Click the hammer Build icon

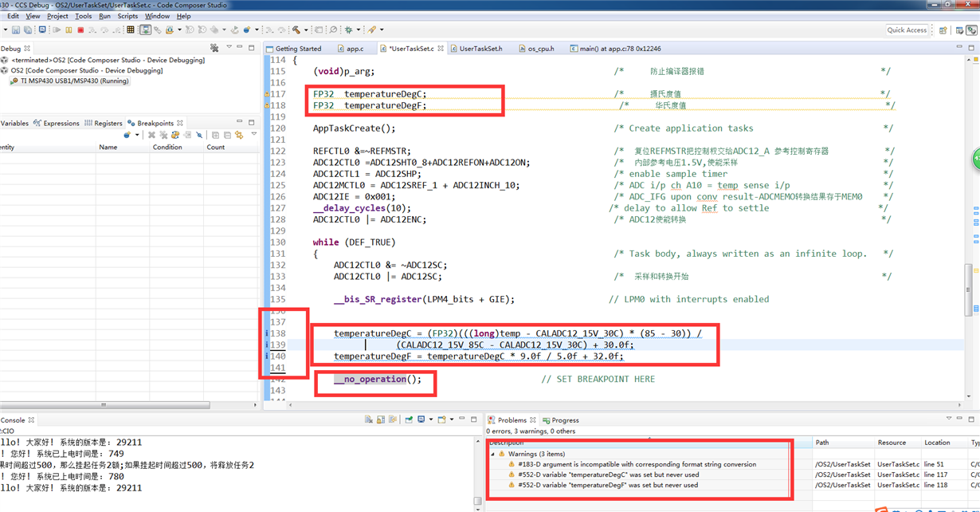pos(296,30)
